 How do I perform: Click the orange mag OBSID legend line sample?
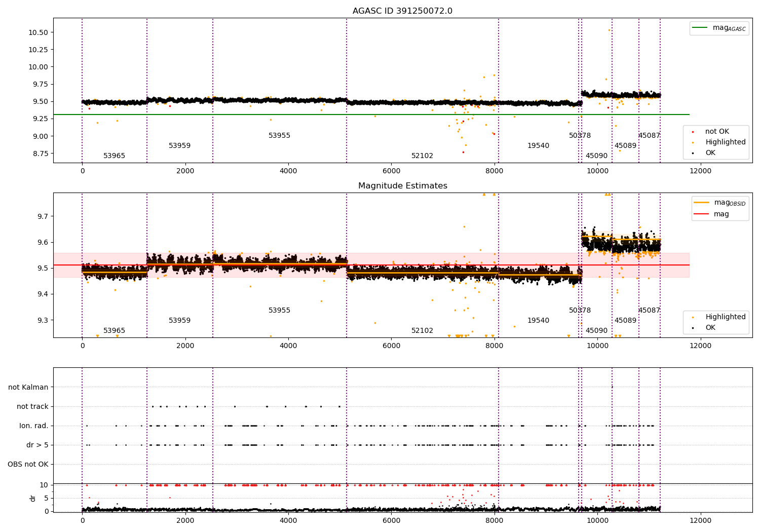(x=702, y=203)
